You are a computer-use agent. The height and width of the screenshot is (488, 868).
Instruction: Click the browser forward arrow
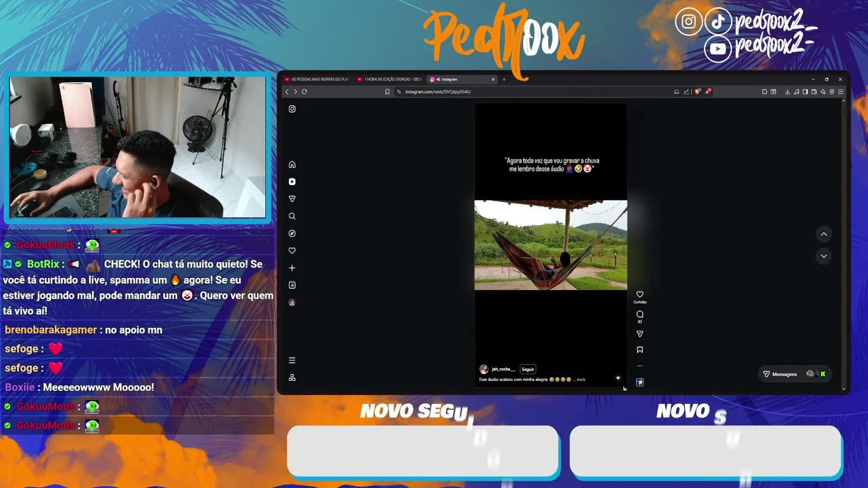pyautogui.click(x=295, y=91)
